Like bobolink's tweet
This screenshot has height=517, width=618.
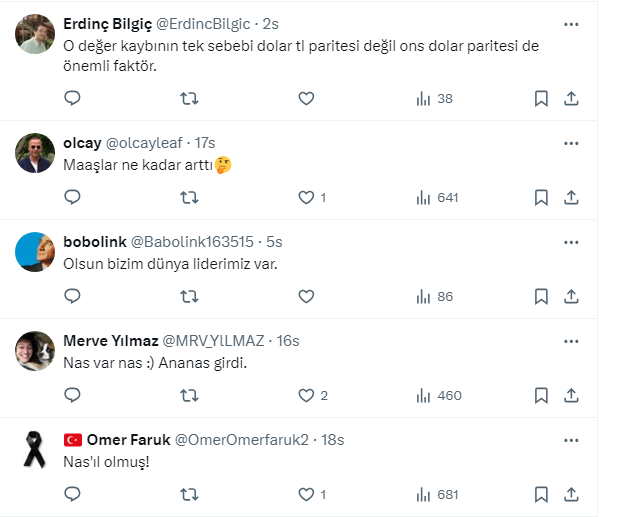pyautogui.click(x=306, y=296)
